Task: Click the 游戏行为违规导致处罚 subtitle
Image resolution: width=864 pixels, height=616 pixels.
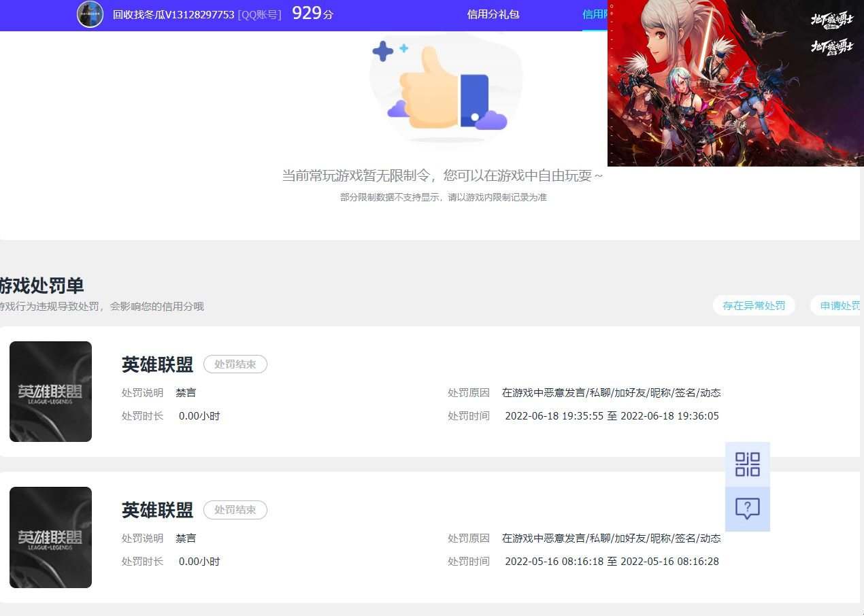Action: 102,307
